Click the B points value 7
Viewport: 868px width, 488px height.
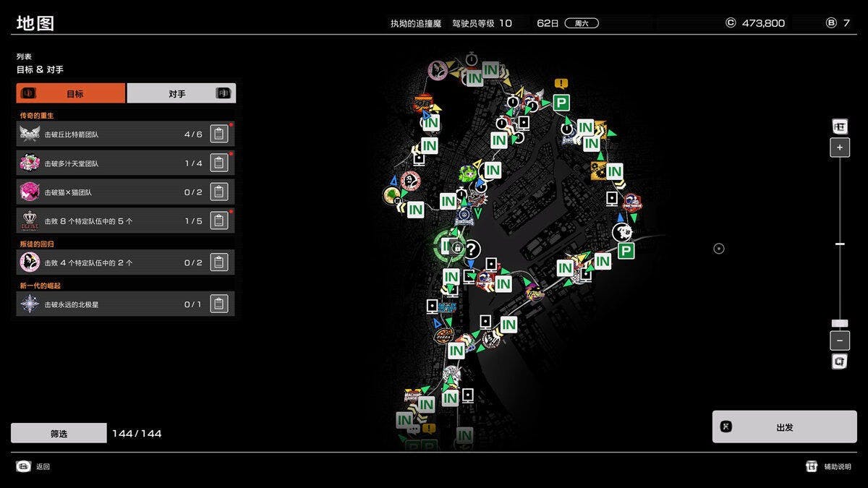tap(846, 23)
